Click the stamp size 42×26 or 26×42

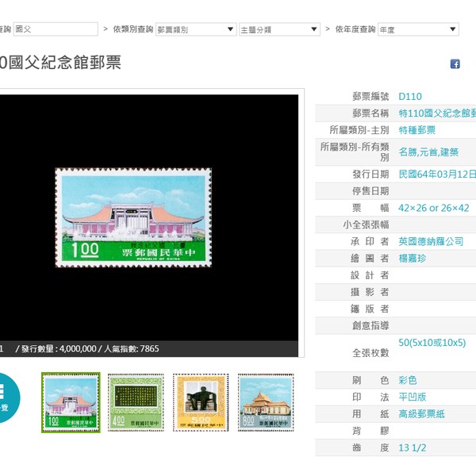click(x=433, y=208)
